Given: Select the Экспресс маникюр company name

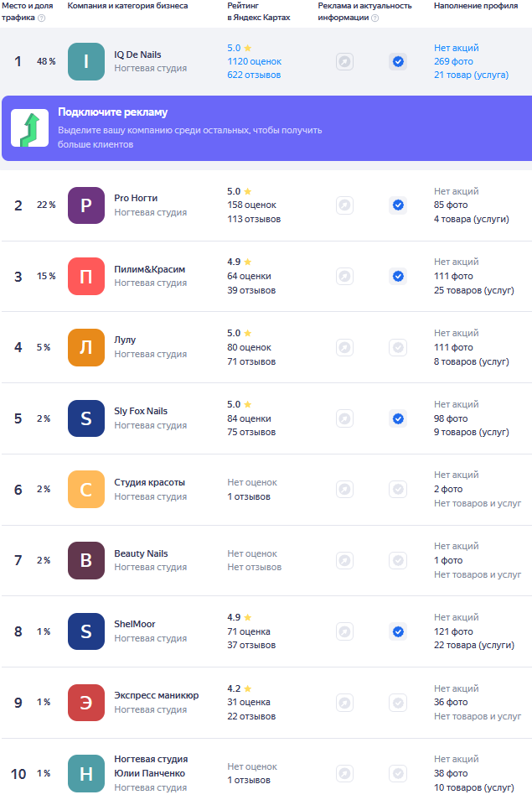Looking at the screenshot, I should click(156, 695).
